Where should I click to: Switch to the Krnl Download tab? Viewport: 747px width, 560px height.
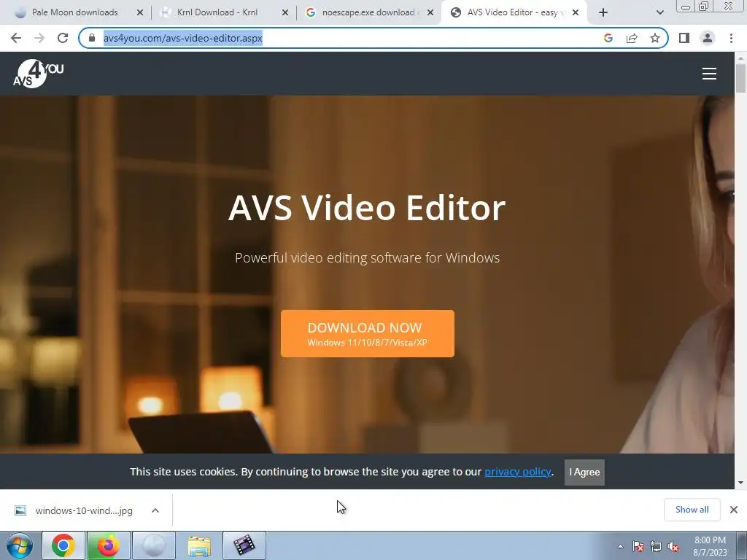(x=217, y=12)
